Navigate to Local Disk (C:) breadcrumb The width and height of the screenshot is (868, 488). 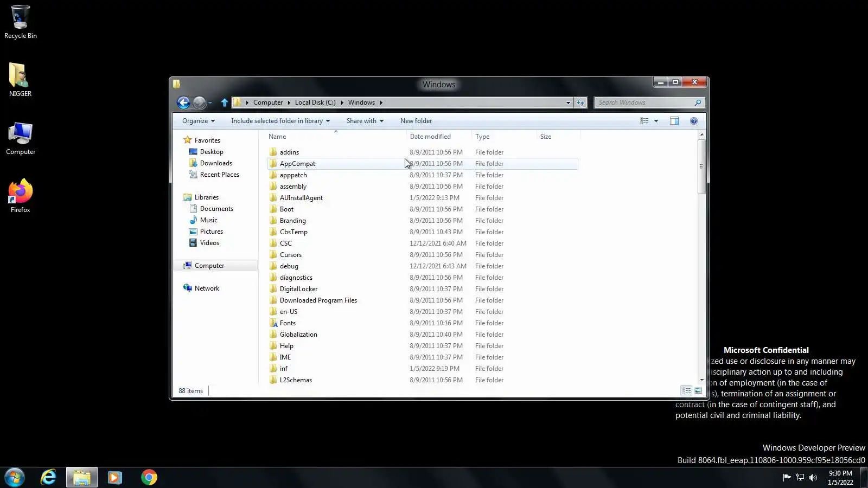315,102
